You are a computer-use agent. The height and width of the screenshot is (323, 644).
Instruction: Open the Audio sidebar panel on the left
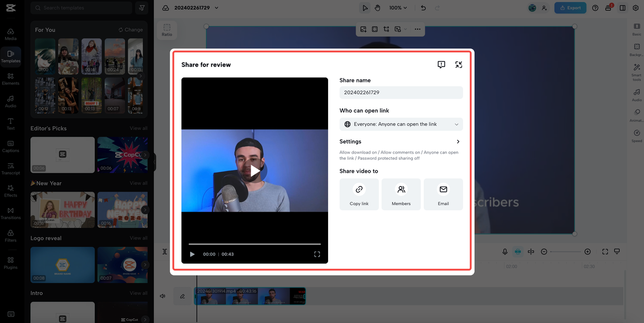coord(11,101)
